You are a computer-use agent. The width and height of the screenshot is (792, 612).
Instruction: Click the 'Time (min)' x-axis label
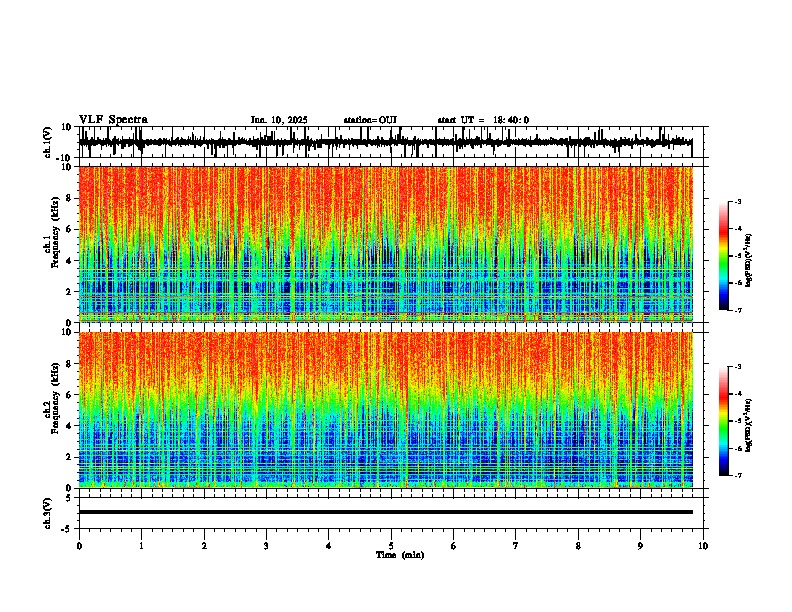(400, 555)
